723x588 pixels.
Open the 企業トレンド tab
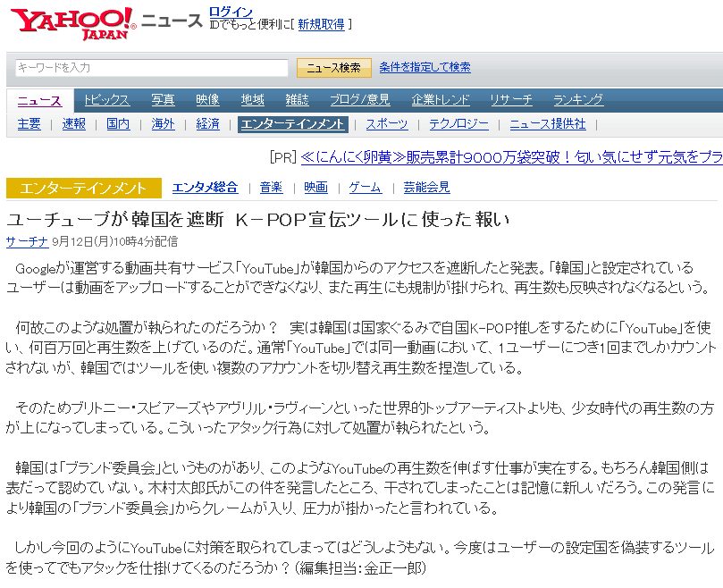point(441,99)
